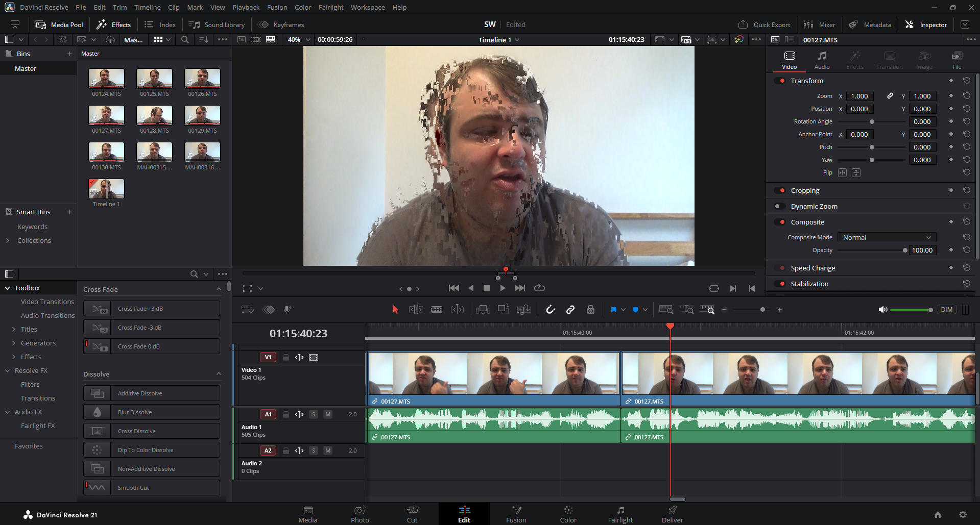Screen dimensions: 980x525
Task: Go to first frame of timeline
Action: (453, 288)
